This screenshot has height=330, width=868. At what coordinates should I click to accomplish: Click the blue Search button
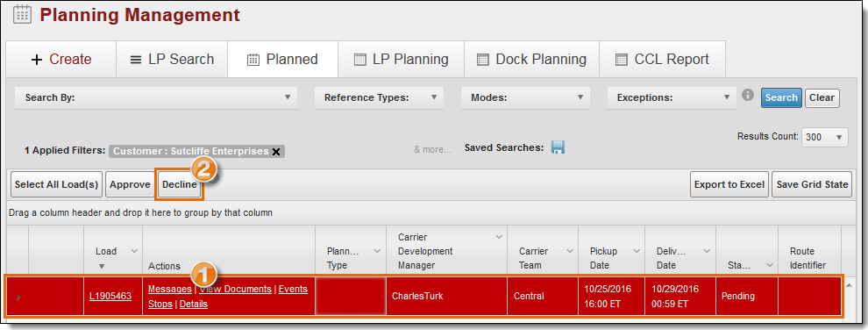[x=781, y=97]
